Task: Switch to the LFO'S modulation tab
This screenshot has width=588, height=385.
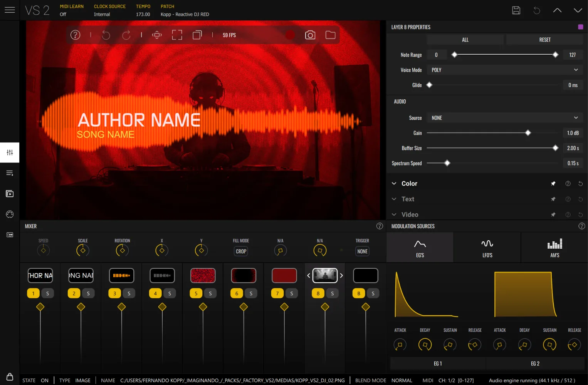Action: tap(487, 247)
